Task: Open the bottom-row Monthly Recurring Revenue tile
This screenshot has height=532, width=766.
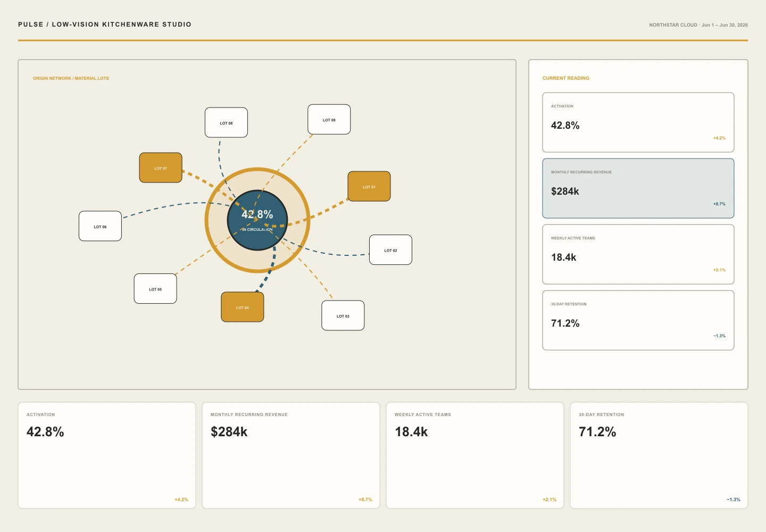Action: pos(291,455)
